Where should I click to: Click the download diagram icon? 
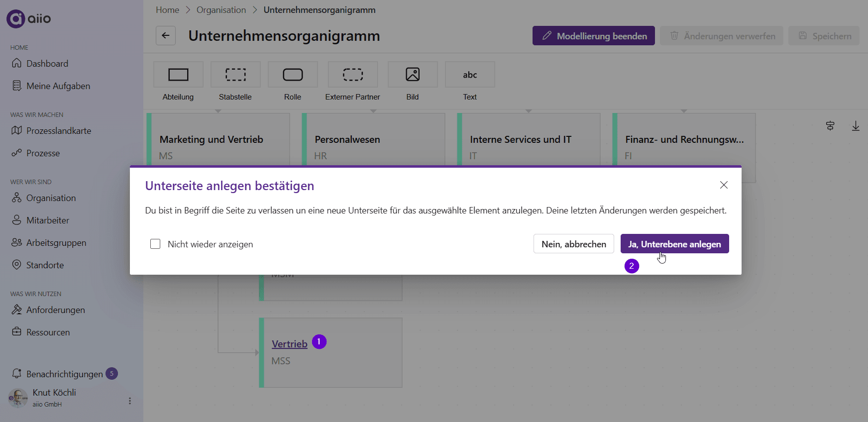[x=856, y=126]
